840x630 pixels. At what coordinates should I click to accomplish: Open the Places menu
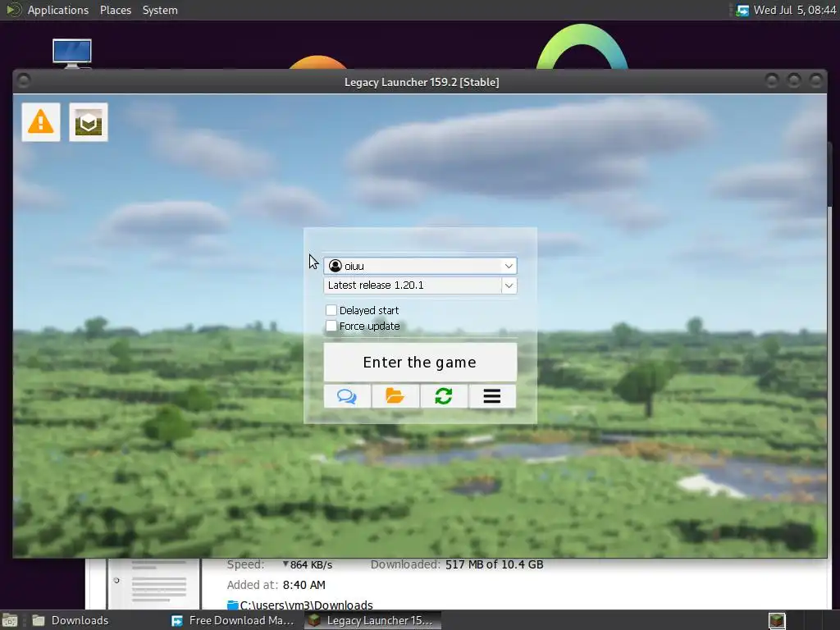pyautogui.click(x=116, y=10)
